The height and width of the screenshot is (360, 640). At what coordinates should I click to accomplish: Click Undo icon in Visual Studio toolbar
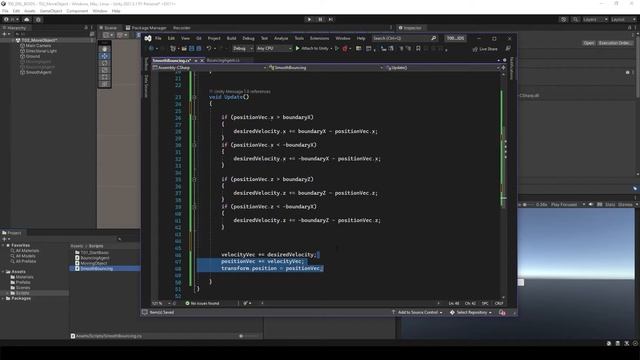[x=209, y=49]
